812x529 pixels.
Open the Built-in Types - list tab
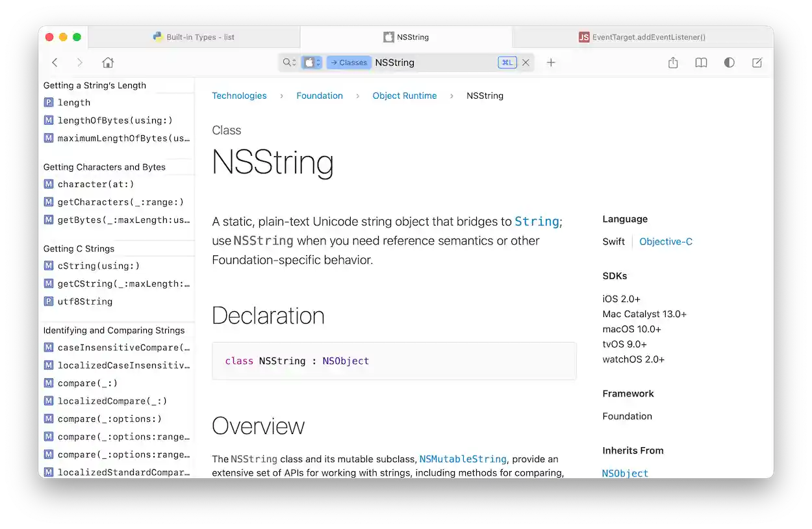194,37
